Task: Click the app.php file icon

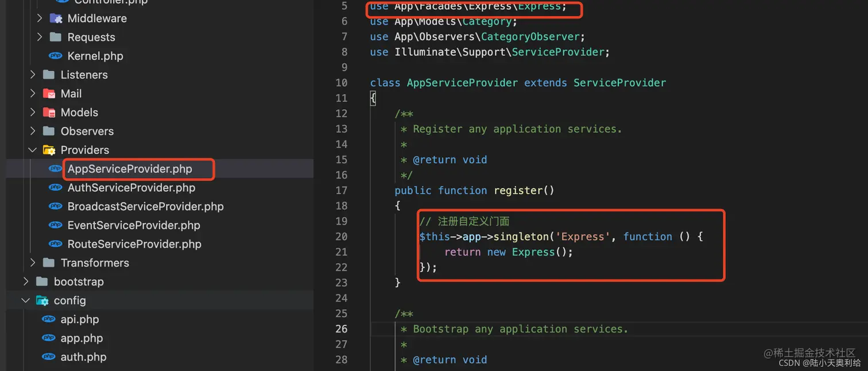Action: tap(49, 338)
